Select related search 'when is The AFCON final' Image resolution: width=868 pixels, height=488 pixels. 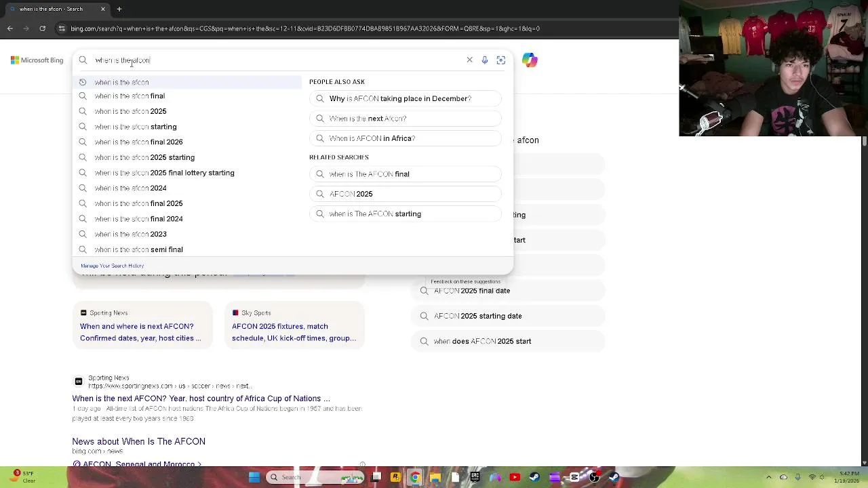(x=406, y=174)
